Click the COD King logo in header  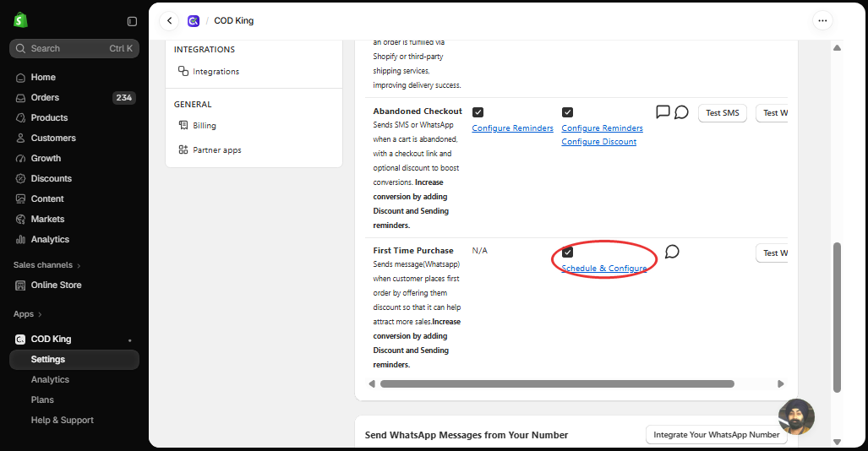pos(194,21)
